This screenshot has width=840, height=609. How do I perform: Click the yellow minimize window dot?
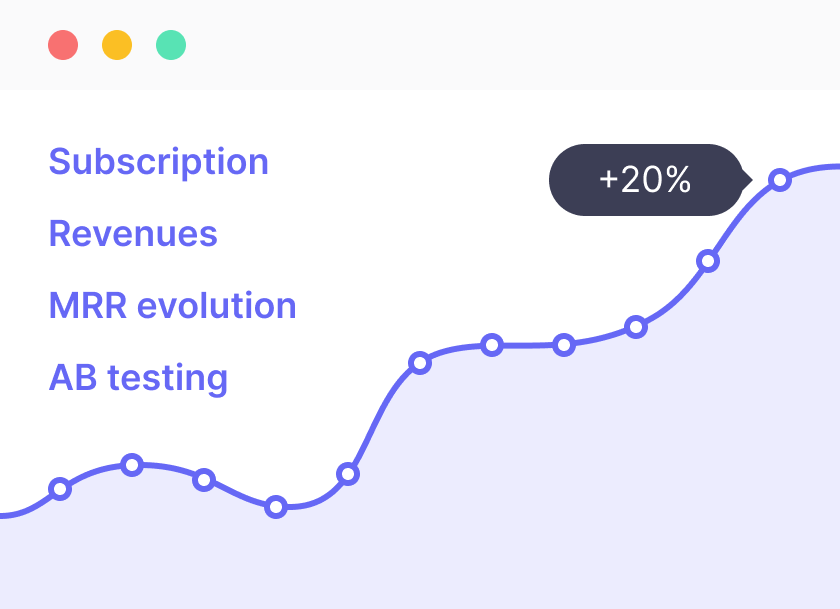[117, 45]
